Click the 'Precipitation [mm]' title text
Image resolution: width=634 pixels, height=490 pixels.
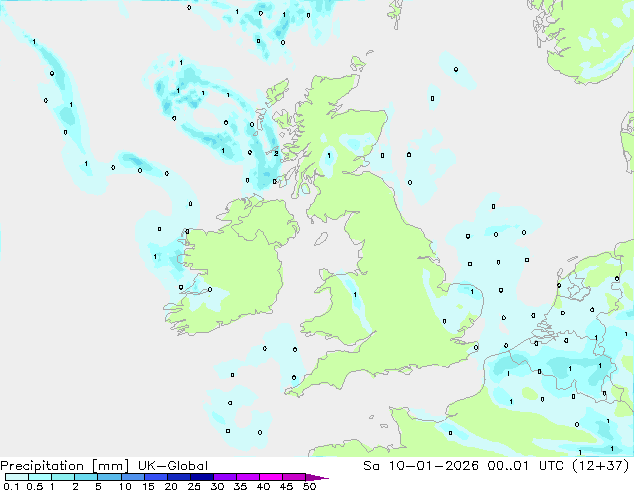(65, 466)
